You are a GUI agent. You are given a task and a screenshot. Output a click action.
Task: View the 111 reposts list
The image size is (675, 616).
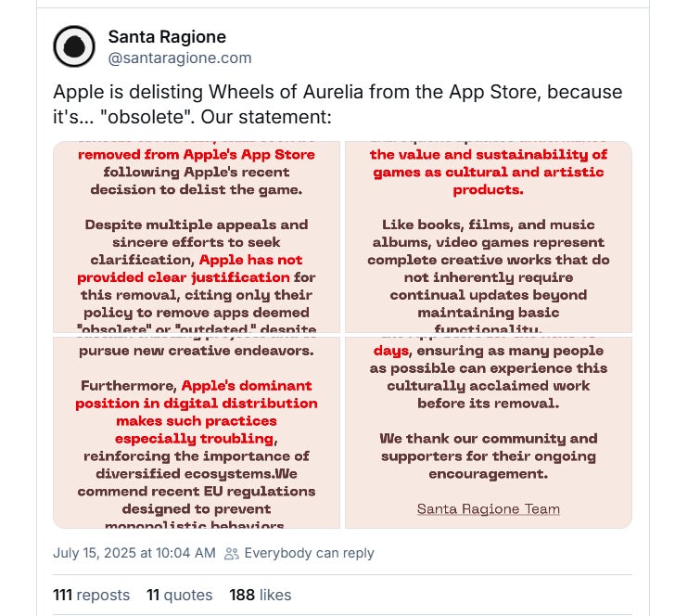pos(91,595)
